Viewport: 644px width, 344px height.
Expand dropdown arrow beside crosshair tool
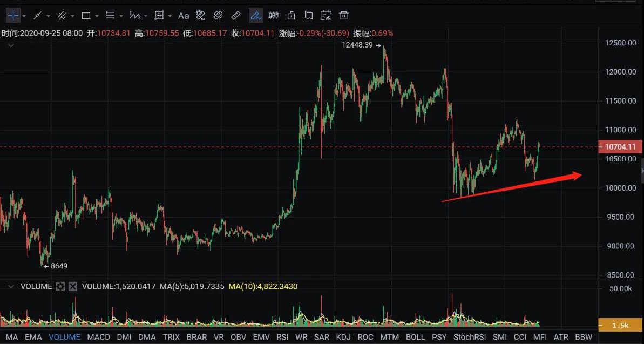(x=24, y=16)
